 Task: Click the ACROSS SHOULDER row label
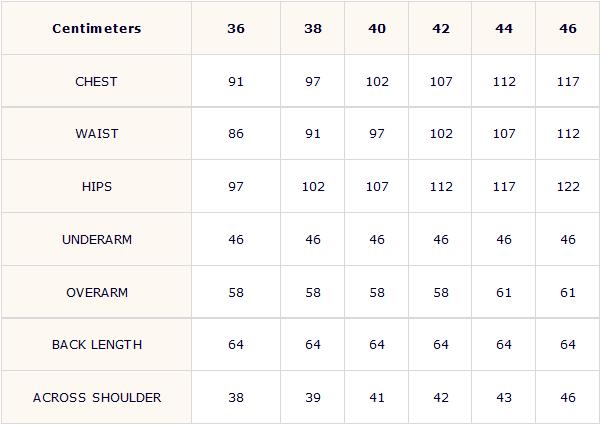point(97,398)
